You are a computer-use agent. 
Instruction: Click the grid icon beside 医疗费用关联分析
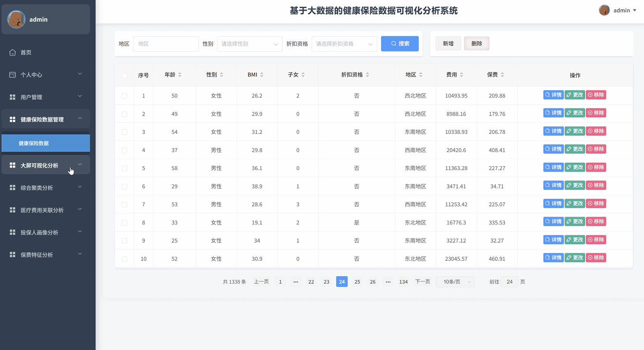pos(12,210)
